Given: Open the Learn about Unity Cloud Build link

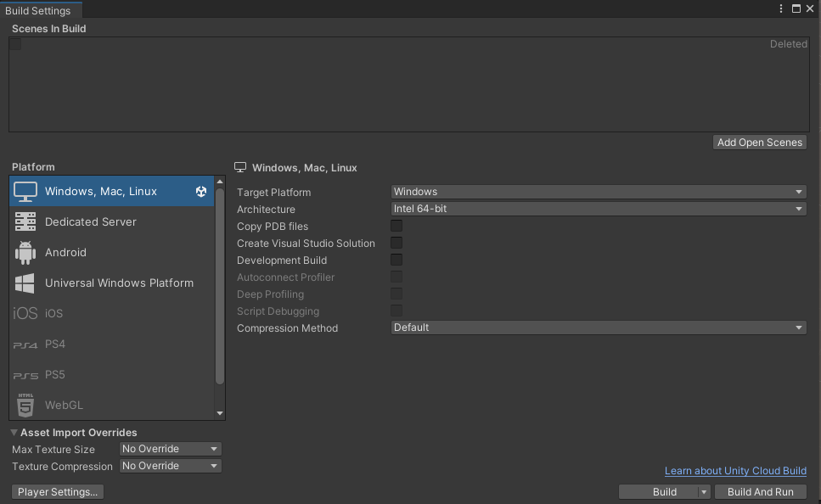Looking at the screenshot, I should 735,471.
